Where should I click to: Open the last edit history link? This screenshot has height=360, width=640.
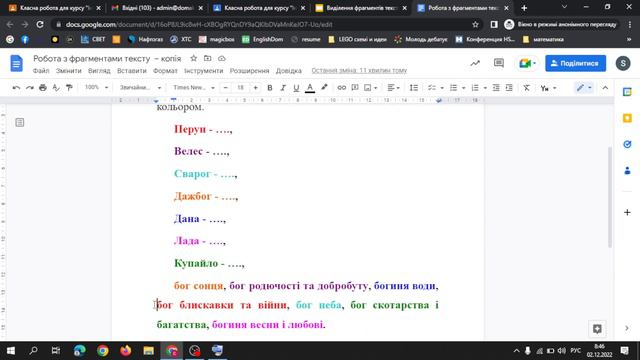(359, 71)
